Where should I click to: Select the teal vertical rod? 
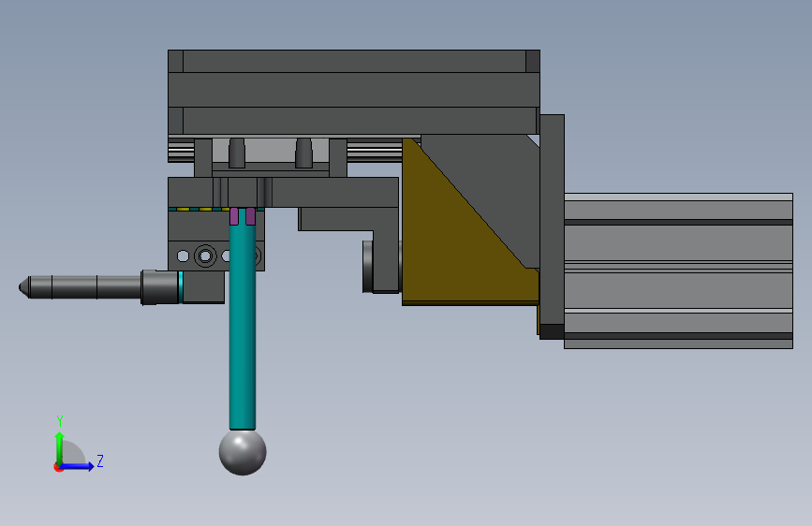tap(243, 321)
